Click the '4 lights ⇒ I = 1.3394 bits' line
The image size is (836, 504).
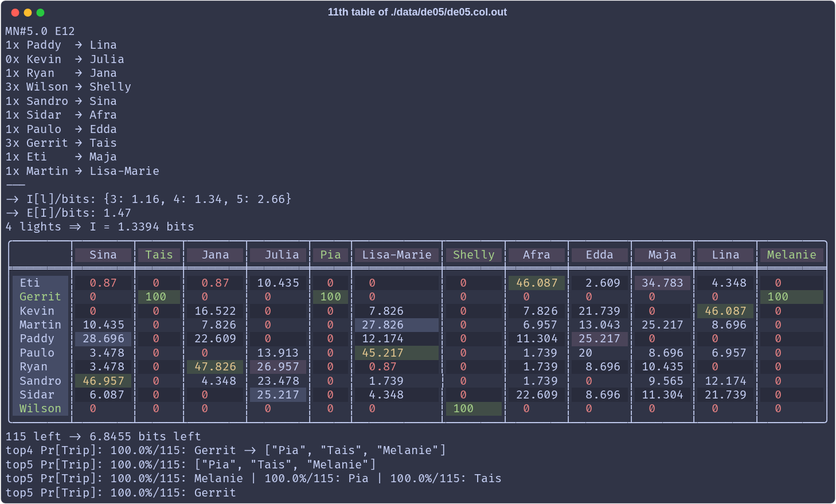[x=100, y=226]
